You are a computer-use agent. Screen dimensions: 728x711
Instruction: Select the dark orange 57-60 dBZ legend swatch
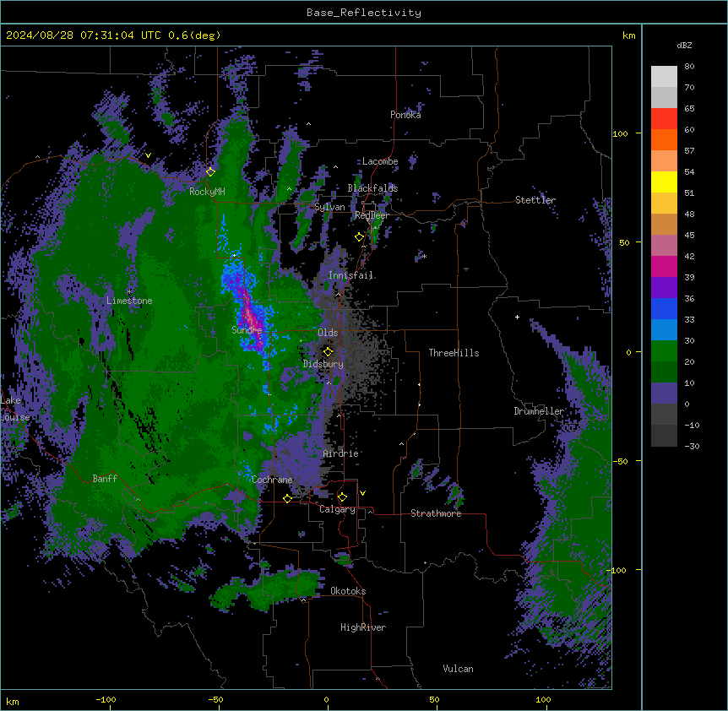(664, 140)
